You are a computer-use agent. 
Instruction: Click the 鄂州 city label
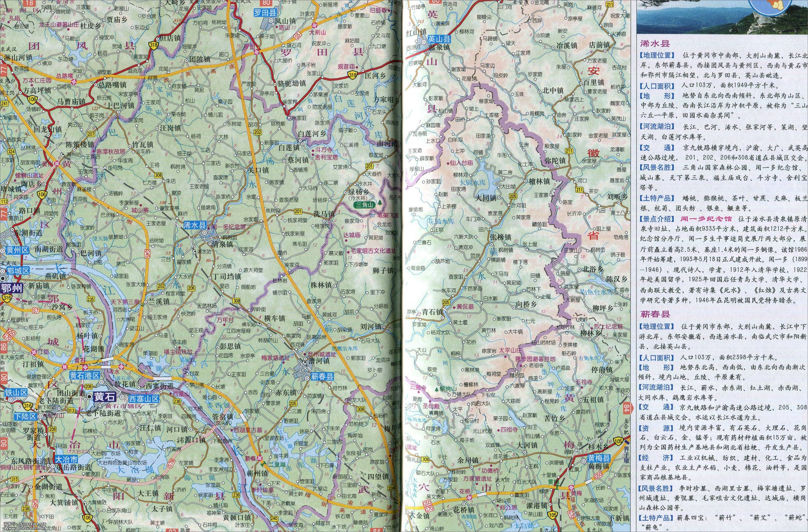[11, 289]
